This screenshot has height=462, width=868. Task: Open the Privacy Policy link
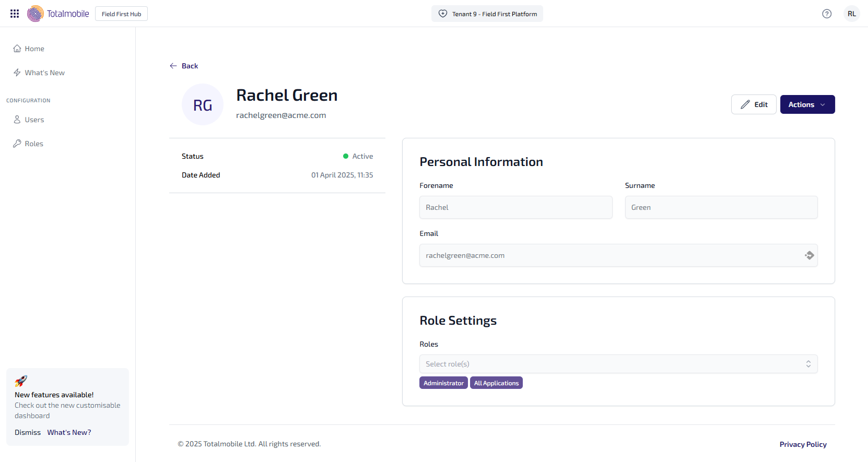[x=803, y=444]
